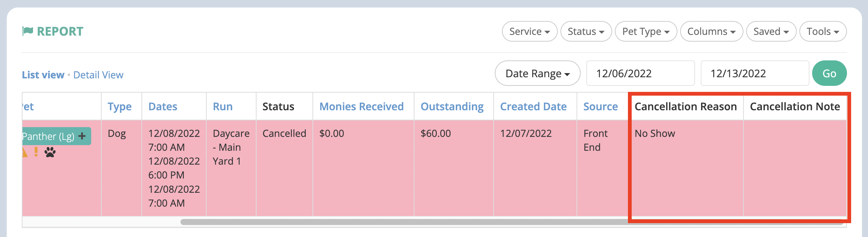Click the Status column header
868x237 pixels.
(x=278, y=106)
